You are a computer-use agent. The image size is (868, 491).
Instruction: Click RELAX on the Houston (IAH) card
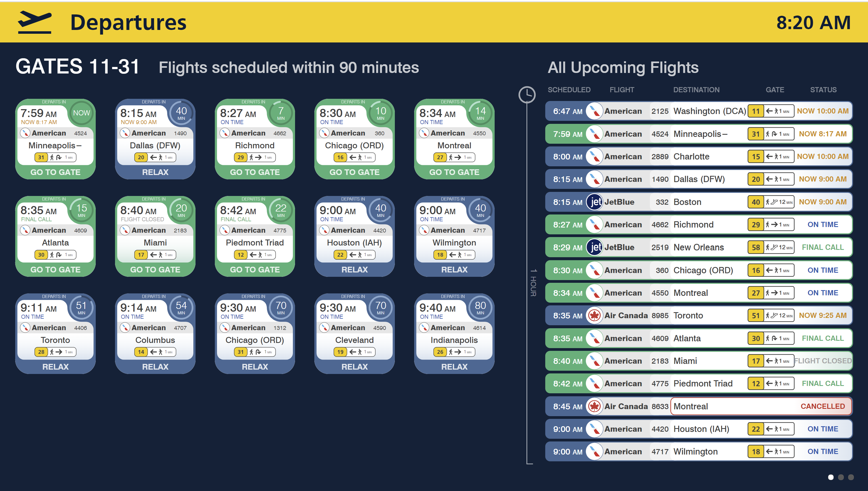tap(355, 270)
